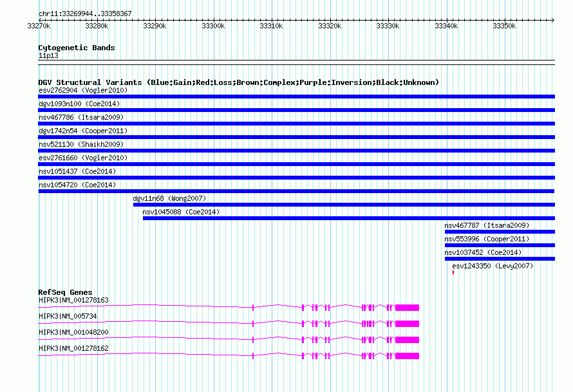
Task: Click the 33350k ruler label
Action: pyautogui.click(x=504, y=26)
